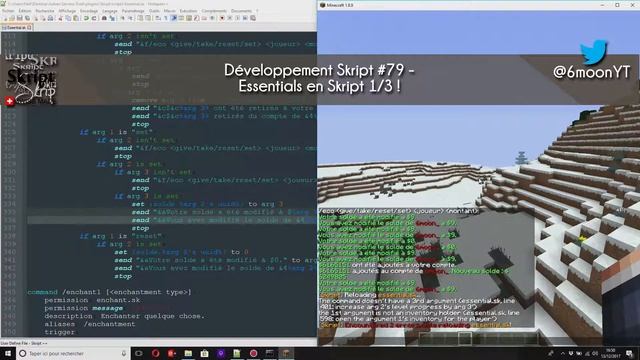Redo the edit via toolbar arrow
This screenshot has width=640, height=360.
coord(93,18)
